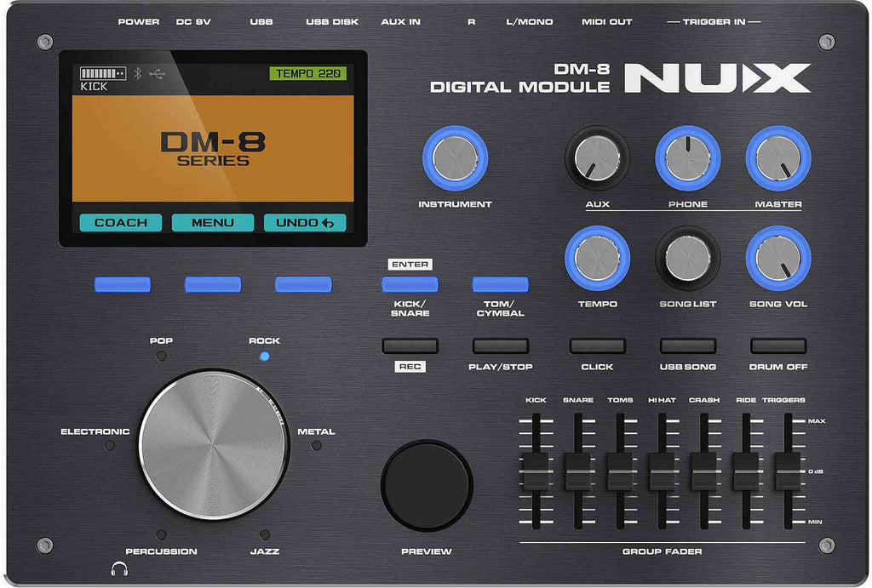Click the large kit selector dial
The image size is (872, 588).
pyautogui.click(x=213, y=446)
